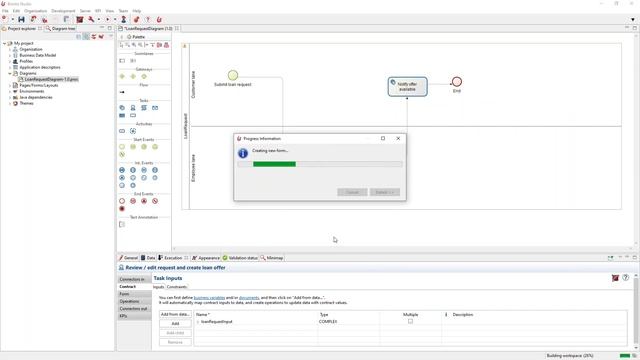Collapse the Diagrams tree node
Screen dimensions: 640x360
click(x=10, y=73)
